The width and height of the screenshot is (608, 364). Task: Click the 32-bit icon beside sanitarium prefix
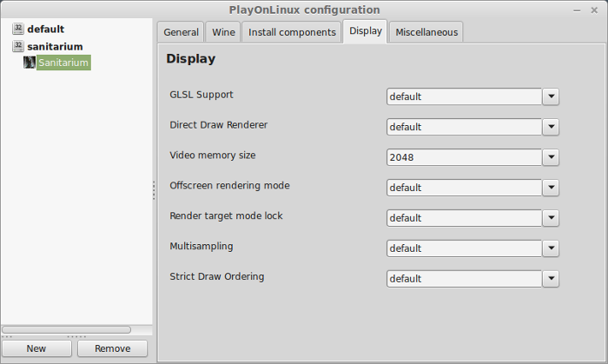(18, 47)
